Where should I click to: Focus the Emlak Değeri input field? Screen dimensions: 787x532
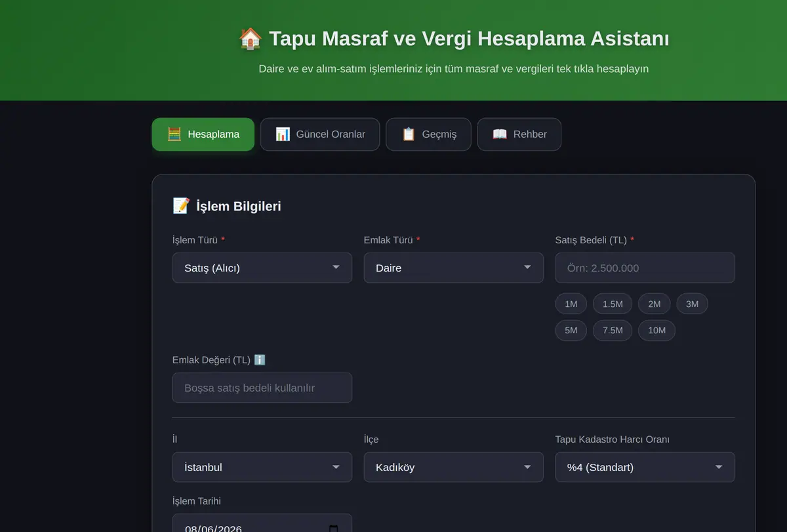click(x=262, y=388)
